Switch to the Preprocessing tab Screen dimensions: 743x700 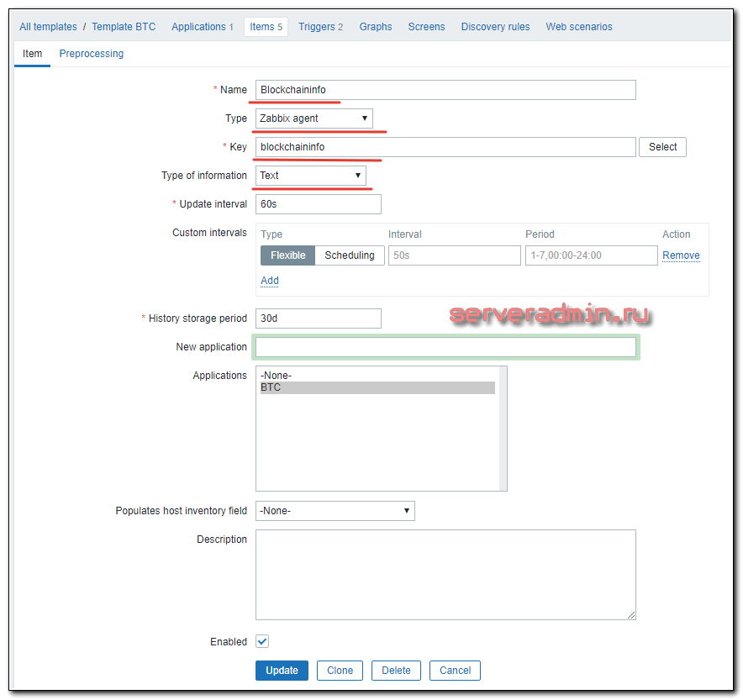click(x=91, y=53)
